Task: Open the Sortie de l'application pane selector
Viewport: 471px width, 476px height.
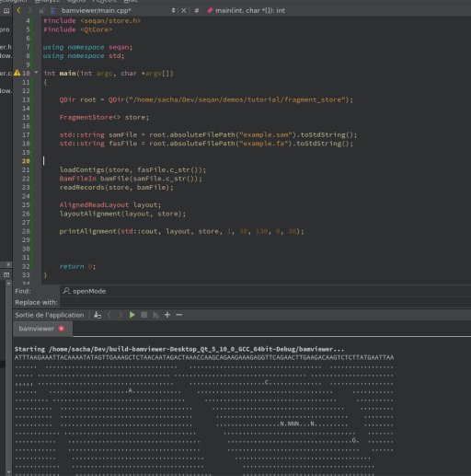Action: tap(50, 315)
